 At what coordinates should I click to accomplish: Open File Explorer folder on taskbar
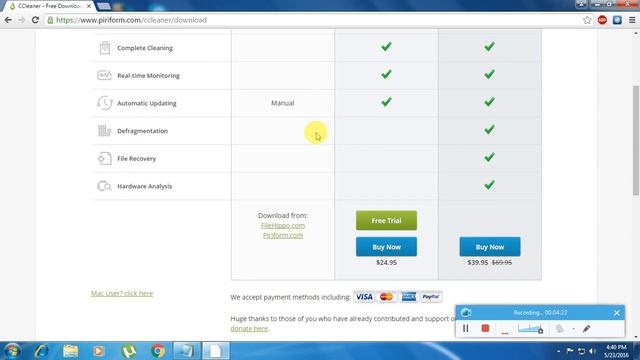[x=71, y=351]
